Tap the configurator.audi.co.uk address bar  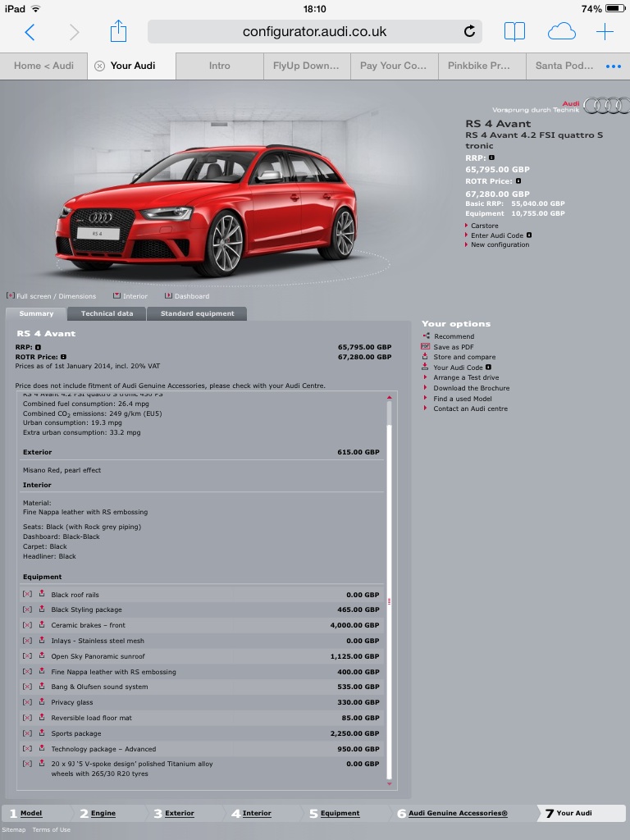314,32
